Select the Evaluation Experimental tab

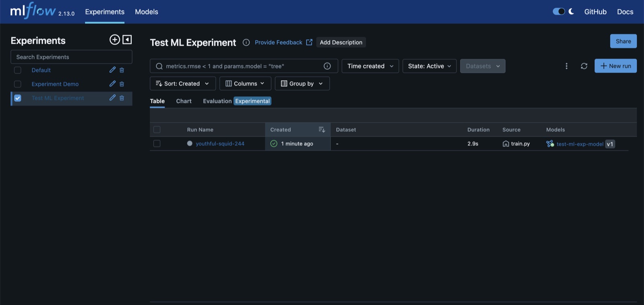tap(237, 101)
